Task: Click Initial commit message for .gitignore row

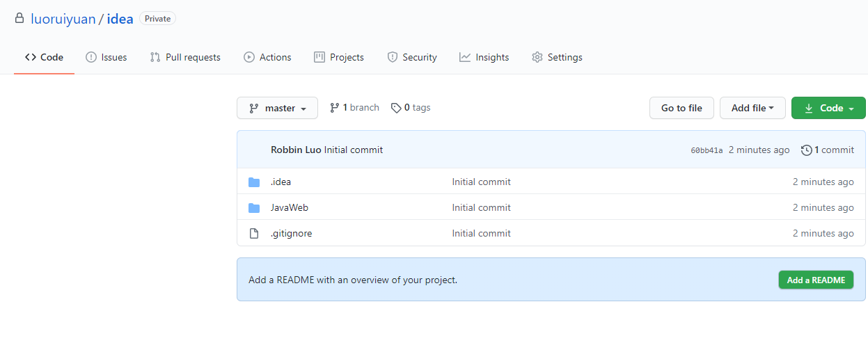Action: click(481, 233)
